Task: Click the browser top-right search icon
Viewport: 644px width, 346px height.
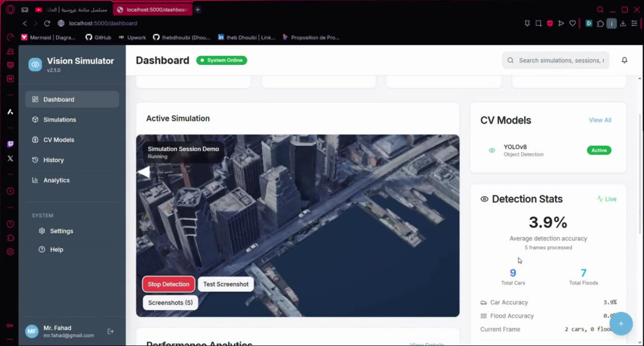Action: click(600, 10)
